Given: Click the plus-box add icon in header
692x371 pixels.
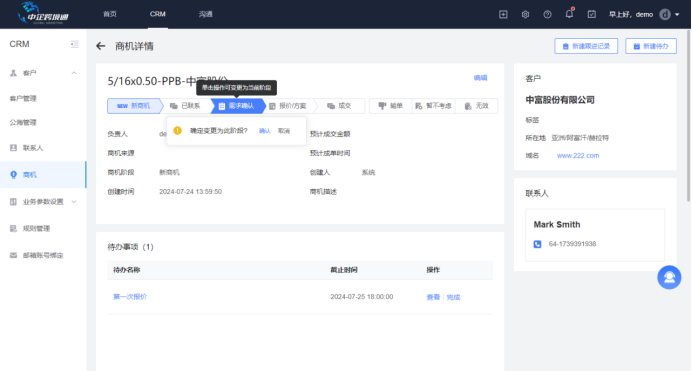Looking at the screenshot, I should pos(503,15).
